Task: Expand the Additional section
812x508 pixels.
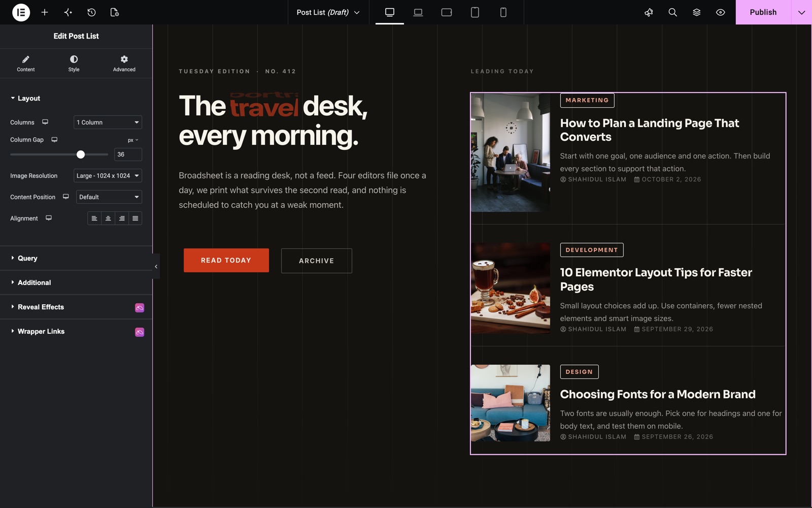Action: [x=76, y=282]
